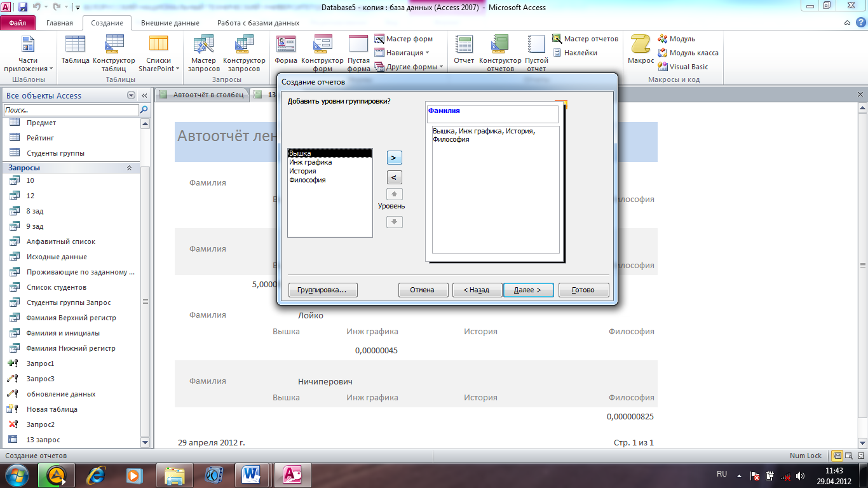This screenshot has height=488, width=868.
Task: Open Конструктор запросов
Action: [x=244, y=53]
